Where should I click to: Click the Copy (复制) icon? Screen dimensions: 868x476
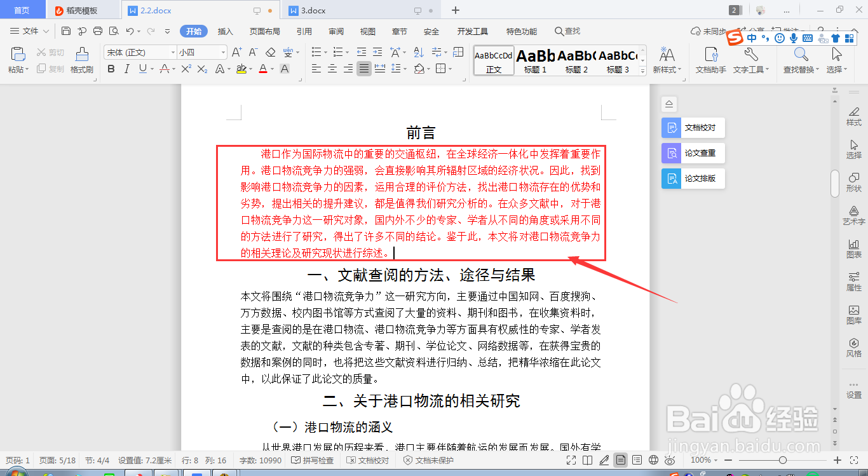(x=42, y=69)
